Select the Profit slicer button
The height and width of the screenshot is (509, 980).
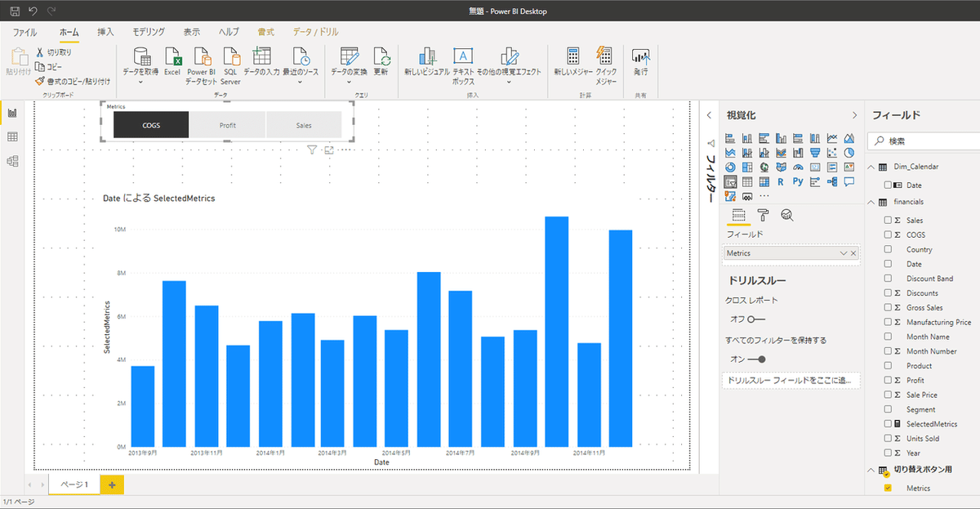tap(228, 125)
